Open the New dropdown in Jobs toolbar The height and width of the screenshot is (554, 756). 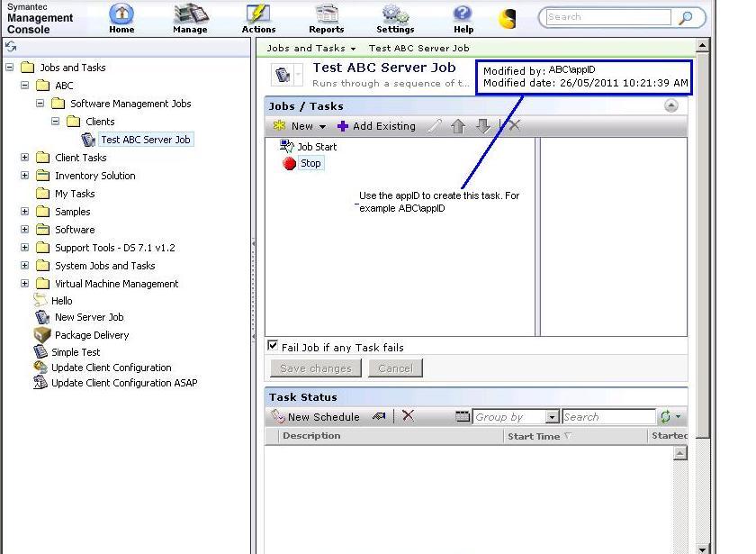click(300, 126)
